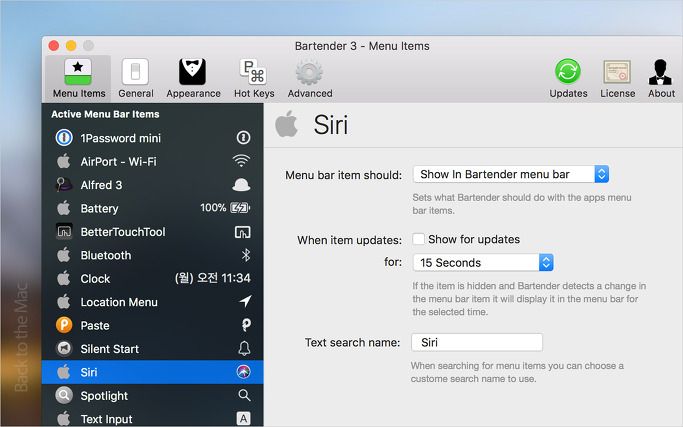Select Text Input item

152,418
